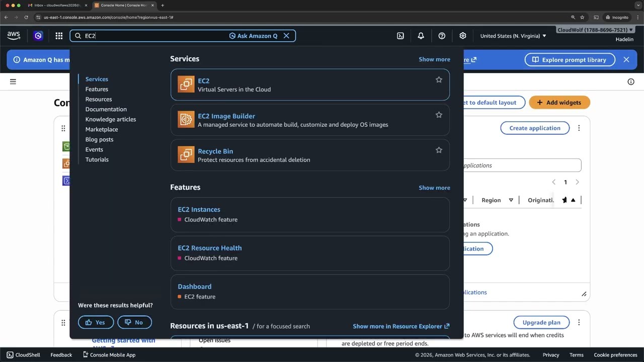
Task: Bookmark this page star icon
Action: [x=582, y=17]
